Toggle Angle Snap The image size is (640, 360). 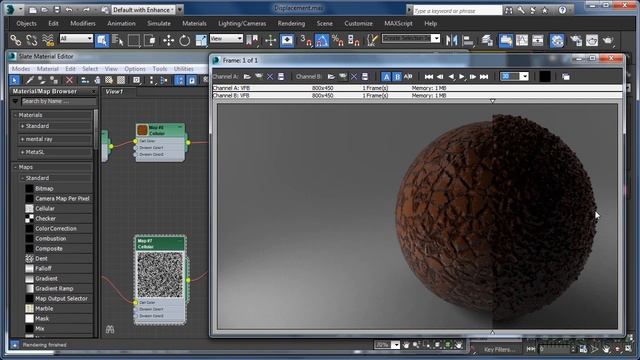tap(322, 40)
